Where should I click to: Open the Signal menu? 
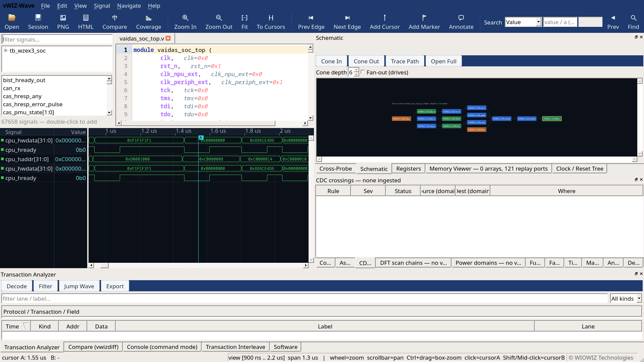(x=102, y=6)
